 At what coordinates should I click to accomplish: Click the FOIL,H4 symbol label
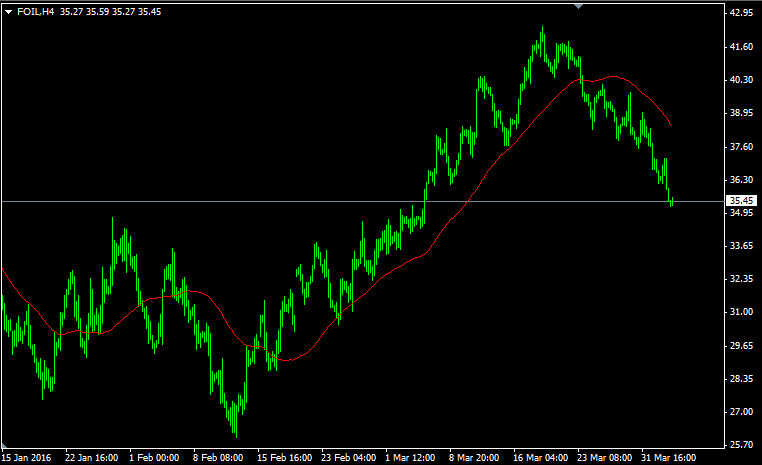click(x=35, y=12)
